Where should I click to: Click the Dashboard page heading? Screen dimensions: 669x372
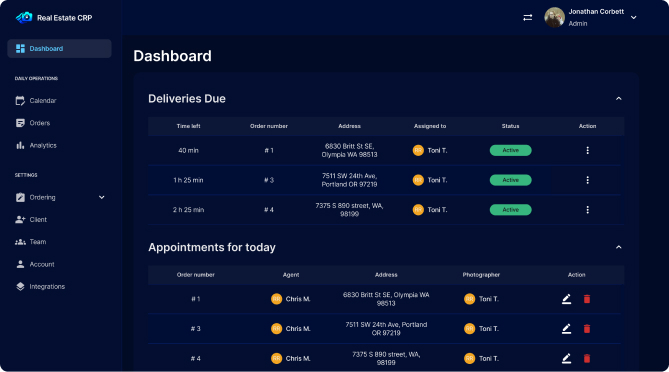[172, 56]
